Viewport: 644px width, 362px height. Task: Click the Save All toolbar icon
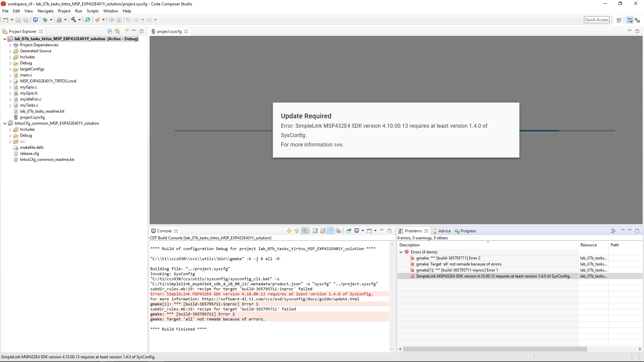(x=26, y=20)
